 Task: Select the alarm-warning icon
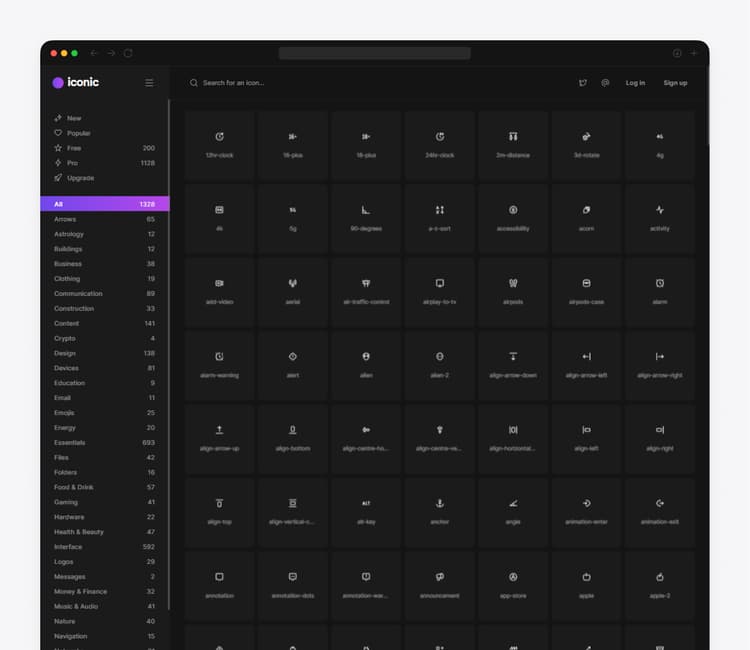(220, 366)
